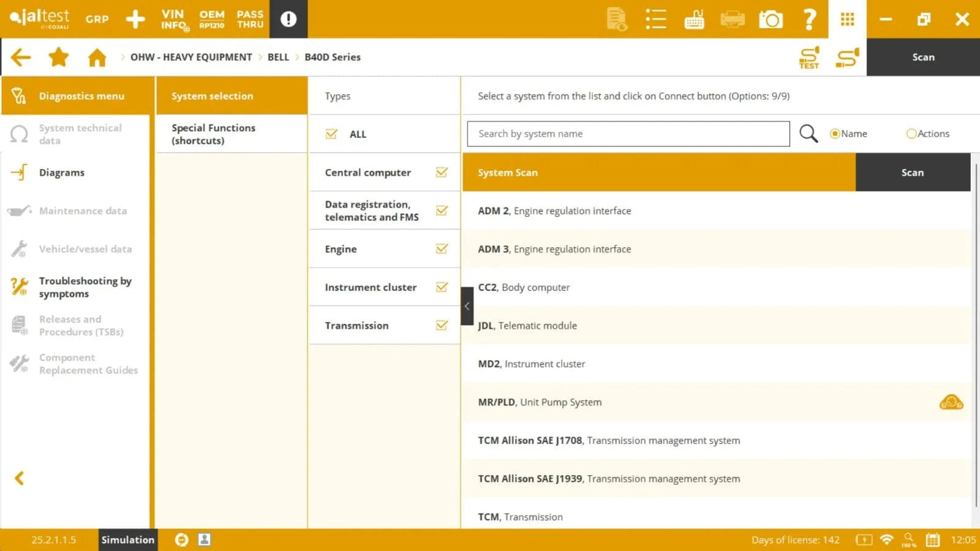This screenshot has height=551, width=980.
Task: Take a screenshot with camera icon
Action: (x=771, y=20)
